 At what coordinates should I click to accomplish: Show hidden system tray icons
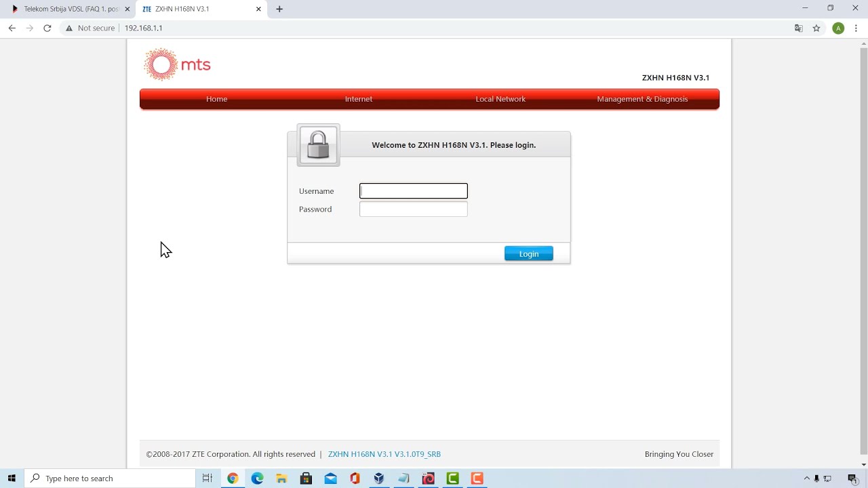[x=806, y=479]
